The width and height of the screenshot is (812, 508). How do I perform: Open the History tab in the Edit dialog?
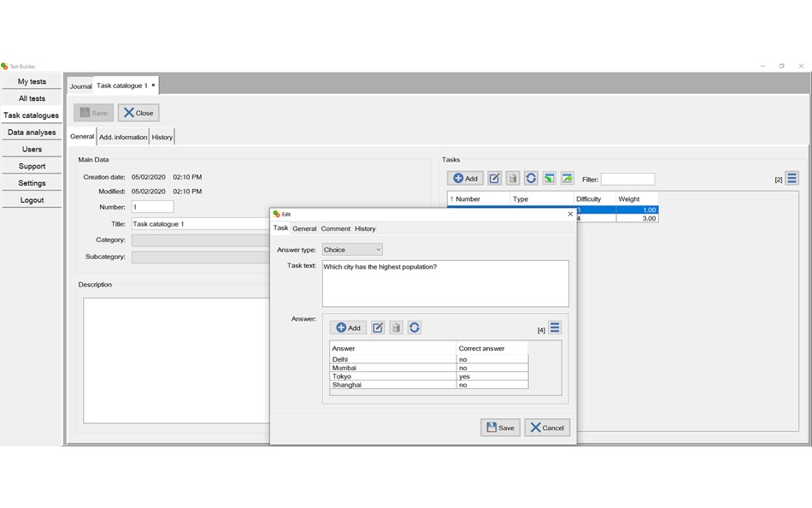tap(365, 228)
